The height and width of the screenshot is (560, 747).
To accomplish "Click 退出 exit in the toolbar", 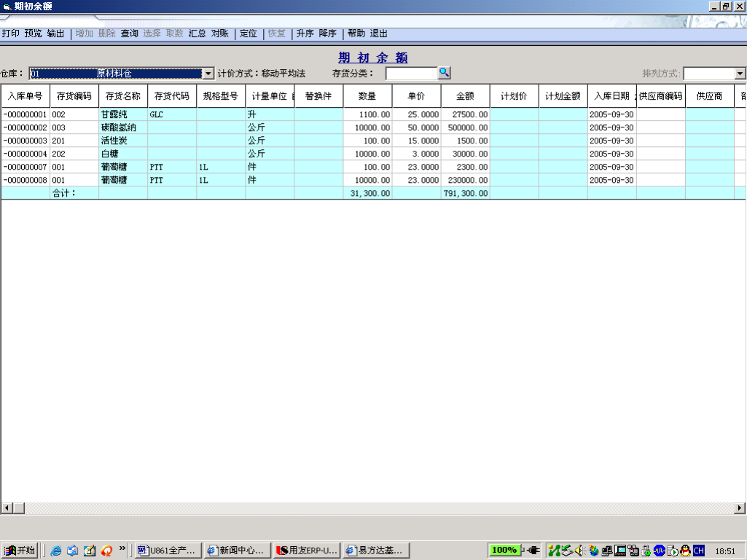I will click(379, 33).
